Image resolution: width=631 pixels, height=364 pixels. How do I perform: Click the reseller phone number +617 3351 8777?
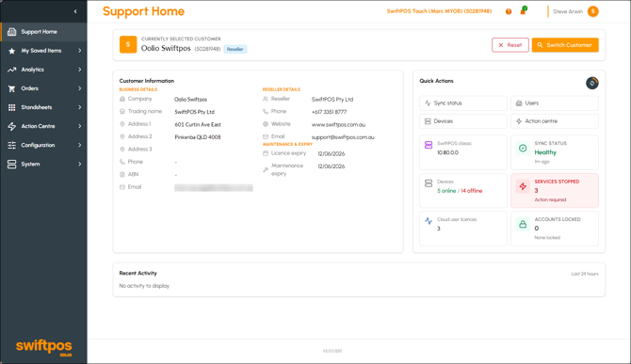point(329,112)
